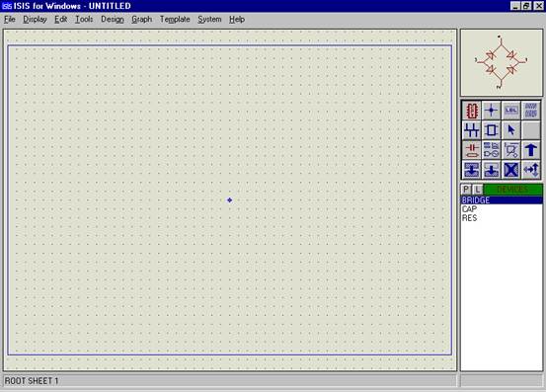Click the blue up arrow icon
The height and width of the screenshot is (392, 546).
click(x=530, y=150)
